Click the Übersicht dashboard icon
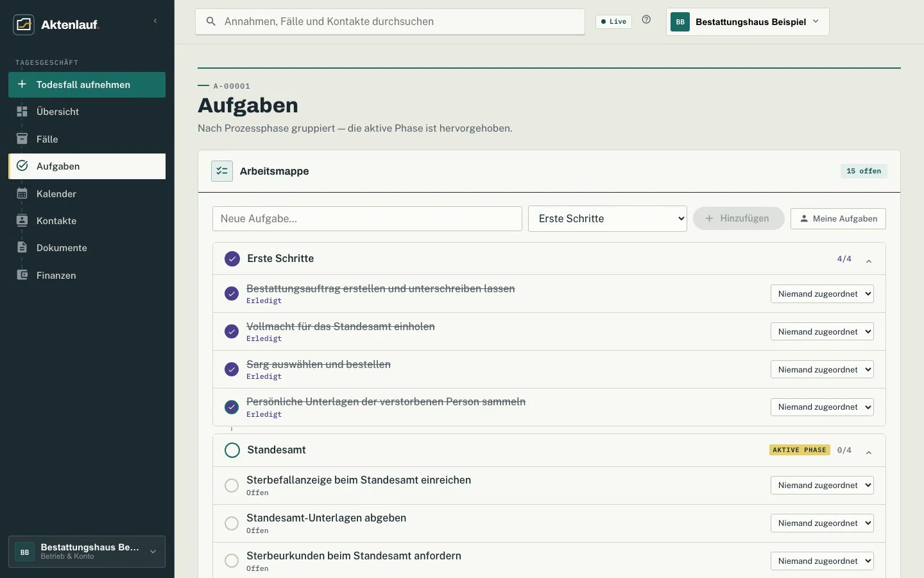The width and height of the screenshot is (924, 578). point(22,112)
